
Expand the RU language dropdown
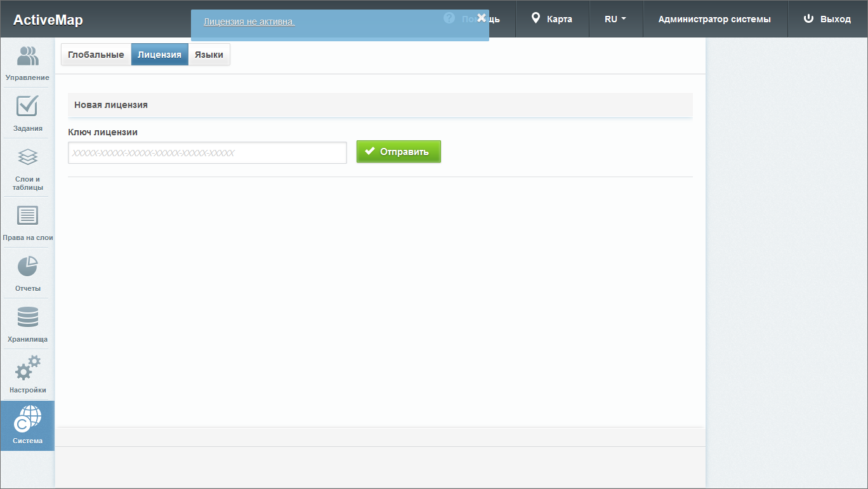(x=615, y=19)
